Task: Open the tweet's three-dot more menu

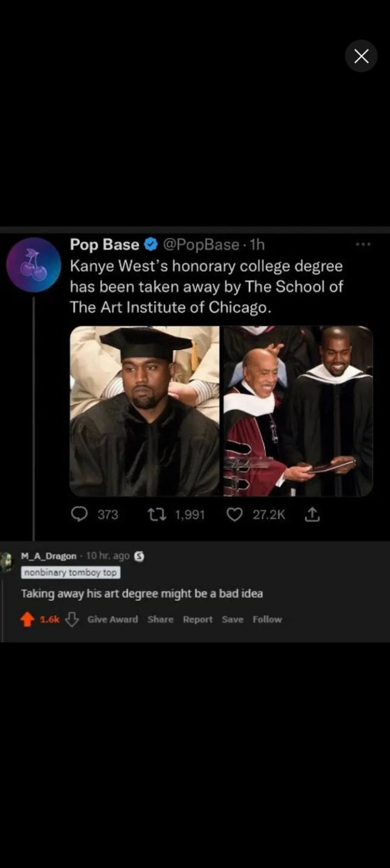Action: (x=363, y=244)
